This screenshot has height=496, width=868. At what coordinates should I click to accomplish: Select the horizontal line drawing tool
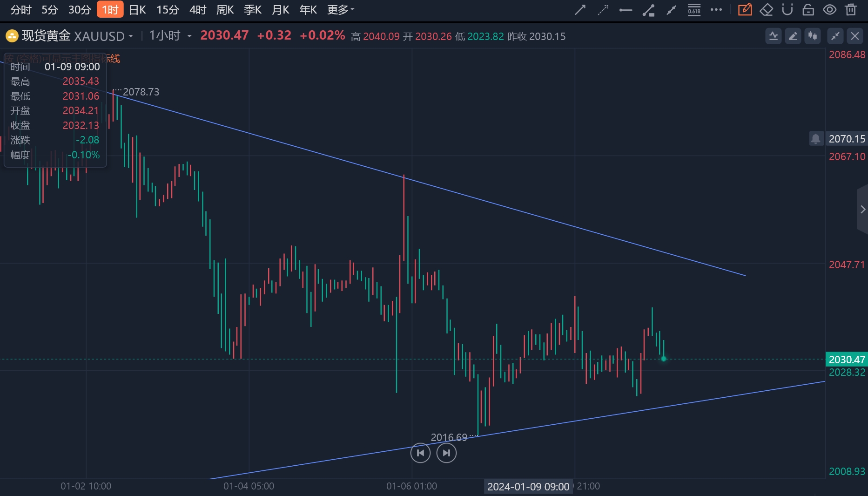[626, 10]
